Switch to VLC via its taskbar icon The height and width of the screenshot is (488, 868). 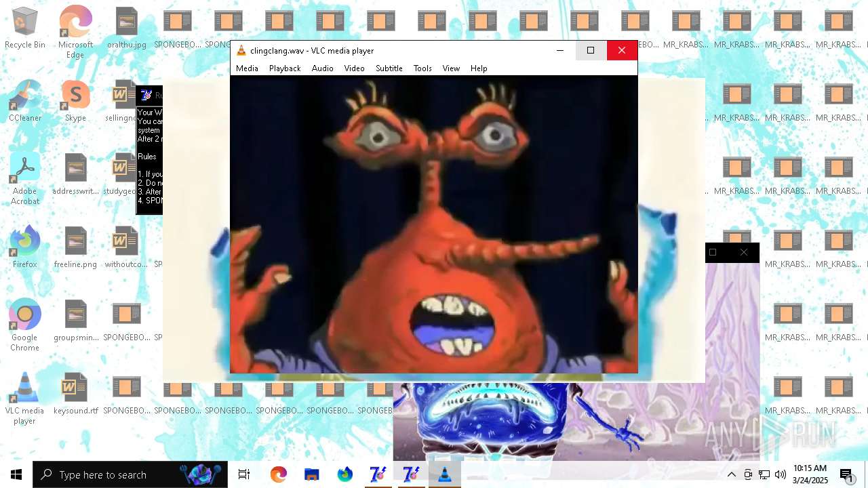(444, 474)
